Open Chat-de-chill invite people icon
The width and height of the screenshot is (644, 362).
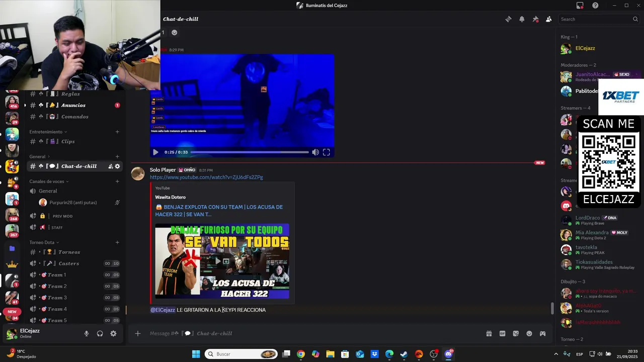coord(110,166)
